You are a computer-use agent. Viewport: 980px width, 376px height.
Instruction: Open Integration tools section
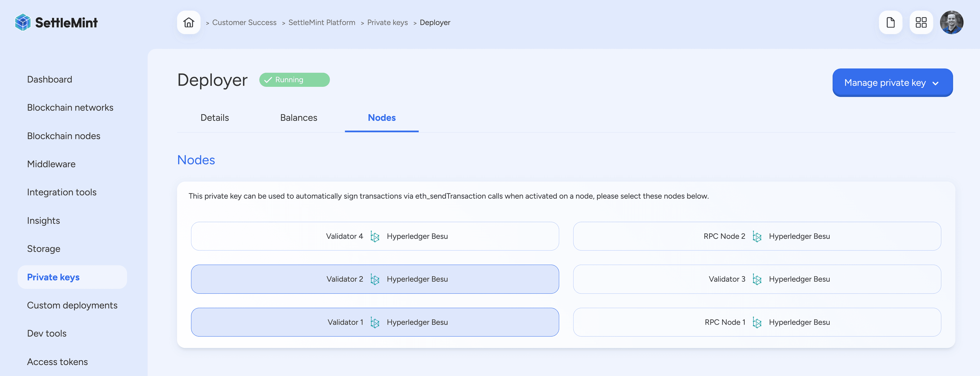coord(62,192)
